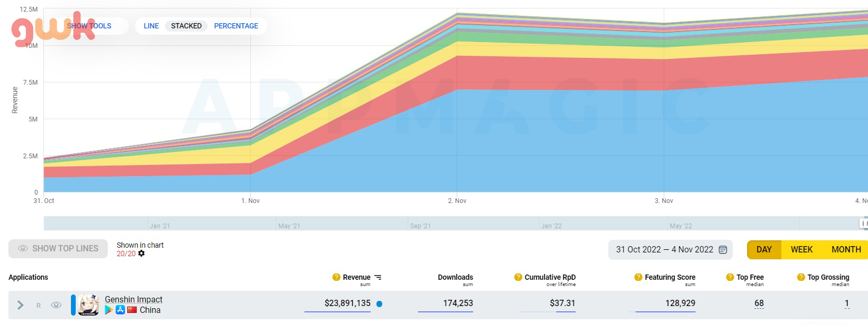Click the calendar icon in date range

click(x=723, y=250)
